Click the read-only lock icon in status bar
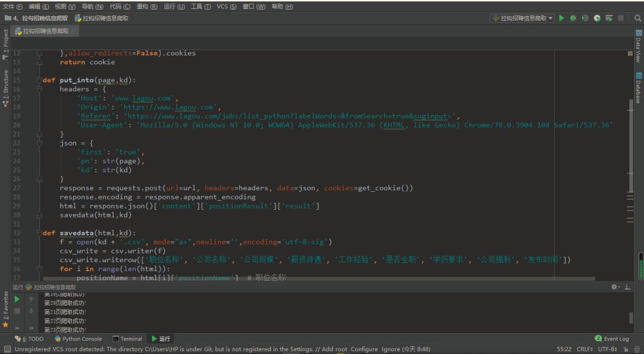This screenshot has width=644, height=354. click(x=626, y=349)
